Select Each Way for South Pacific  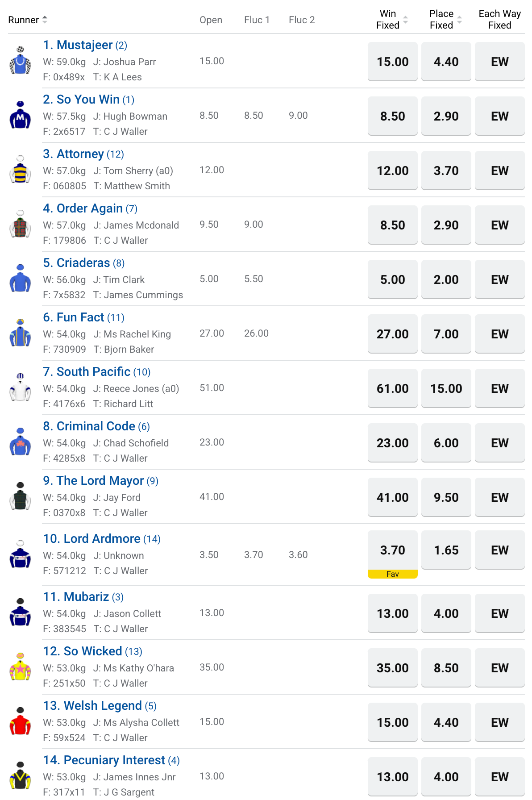[500, 388]
